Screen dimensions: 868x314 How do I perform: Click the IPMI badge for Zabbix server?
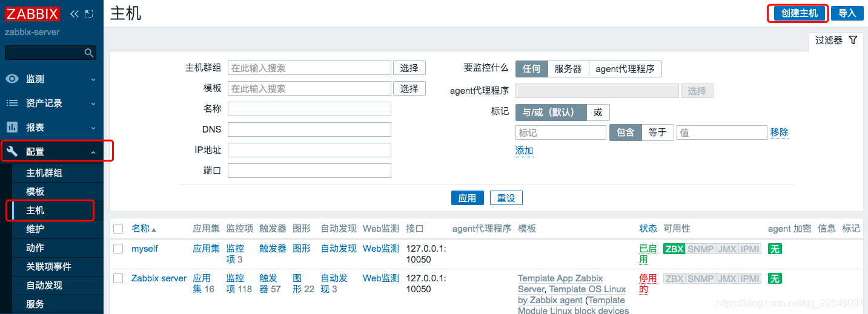750,278
